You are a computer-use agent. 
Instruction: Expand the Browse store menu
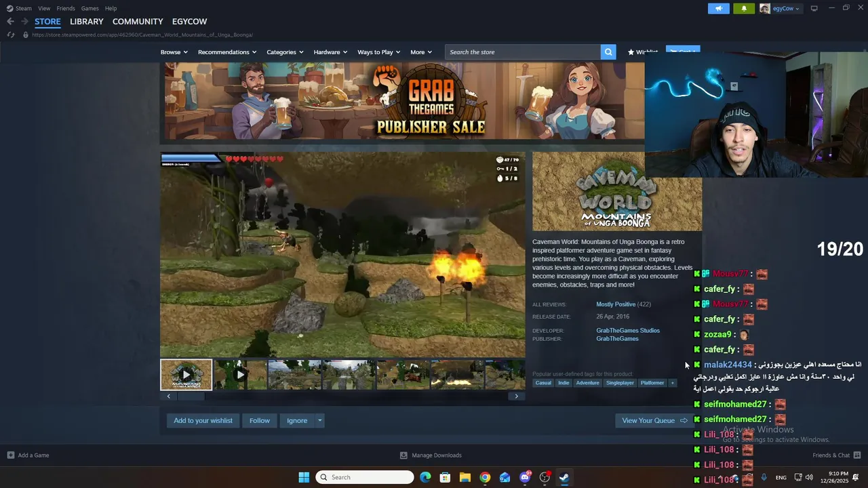point(174,52)
